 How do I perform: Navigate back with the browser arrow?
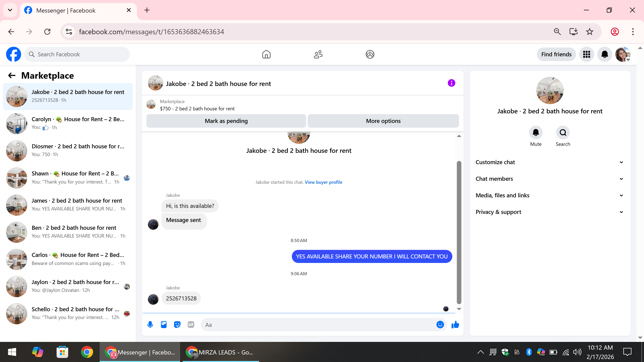tap(11, 32)
